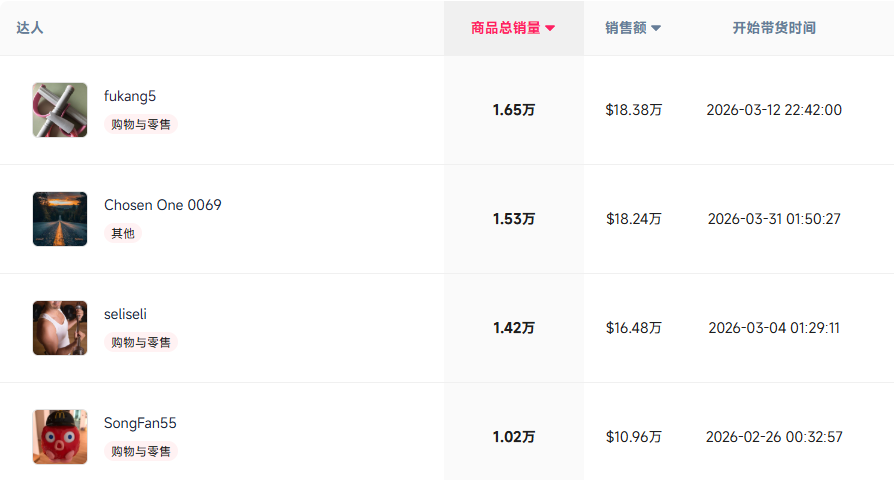Open seliseli avatar picture
The image size is (894, 480).
[60, 328]
